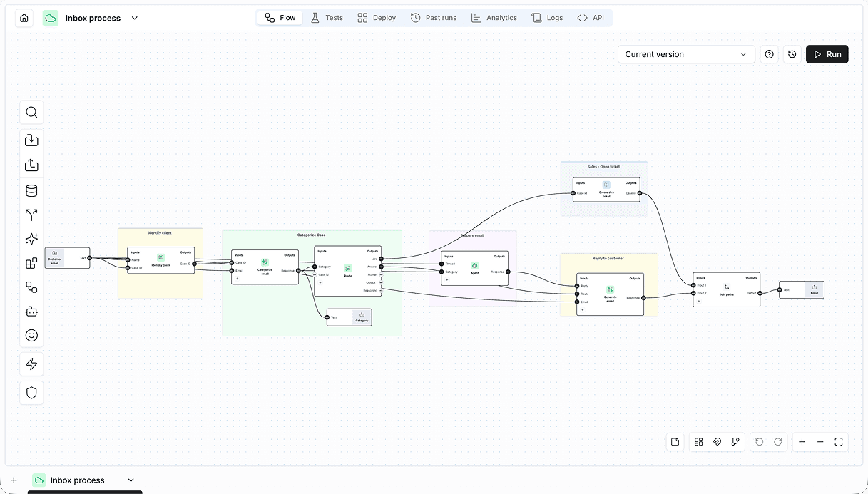Go to home via house icon
The height and width of the screenshot is (494, 868).
(x=24, y=18)
